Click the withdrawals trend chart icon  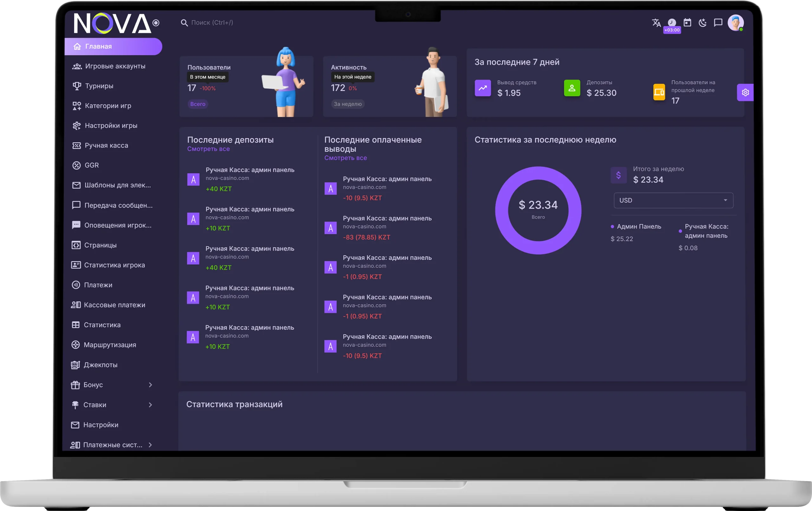[482, 88]
